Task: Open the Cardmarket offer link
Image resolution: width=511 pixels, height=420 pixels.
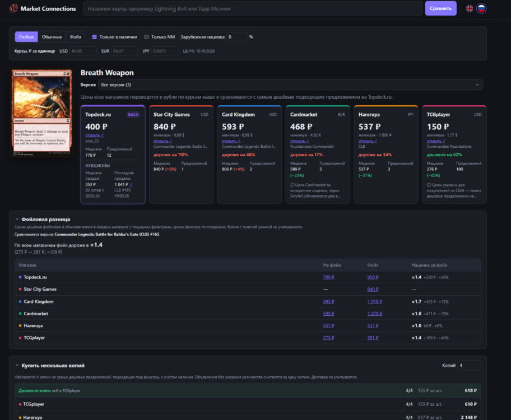Action: tap(300, 141)
